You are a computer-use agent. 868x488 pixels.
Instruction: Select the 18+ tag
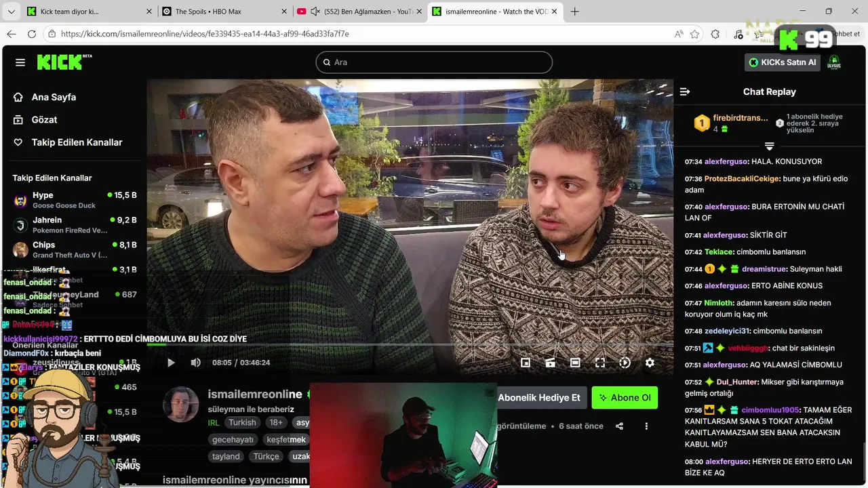pyautogui.click(x=276, y=422)
